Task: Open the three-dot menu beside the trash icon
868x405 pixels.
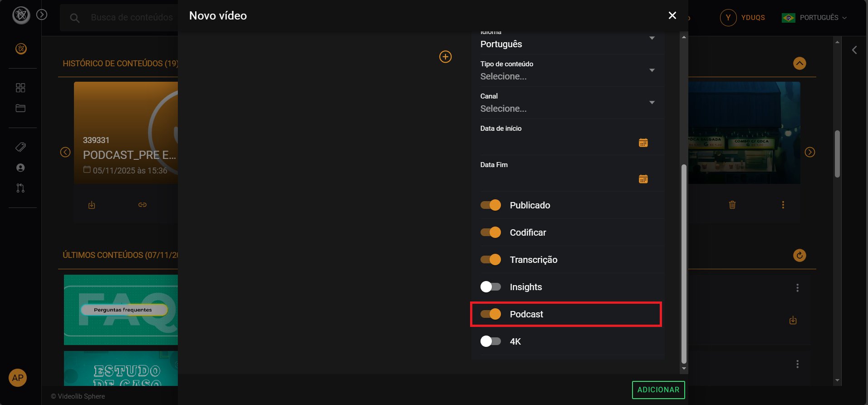Action: click(782, 204)
